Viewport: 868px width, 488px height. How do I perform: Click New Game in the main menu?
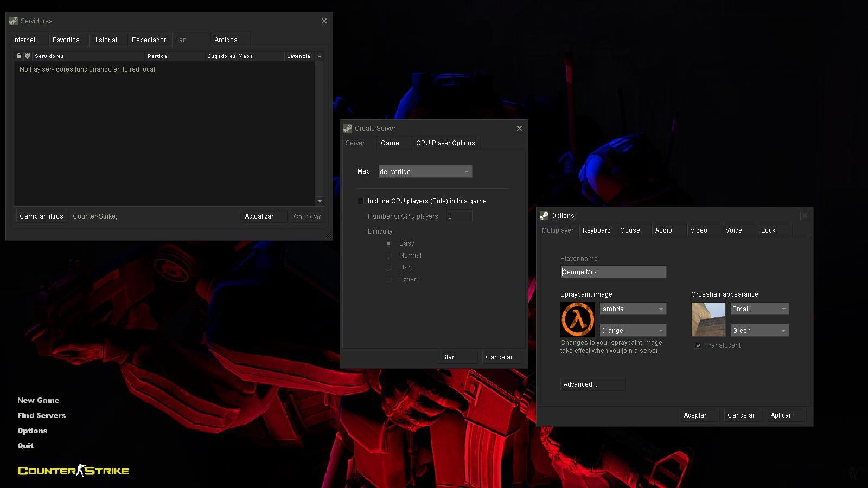click(39, 401)
